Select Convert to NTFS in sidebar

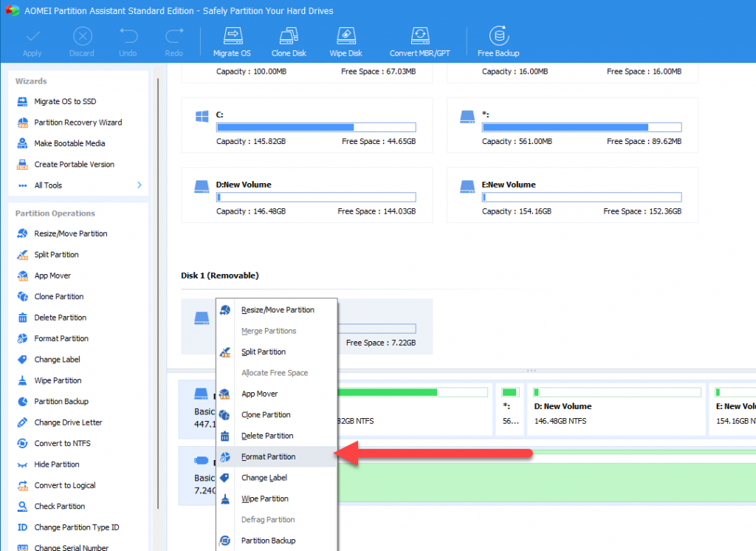coord(63,443)
